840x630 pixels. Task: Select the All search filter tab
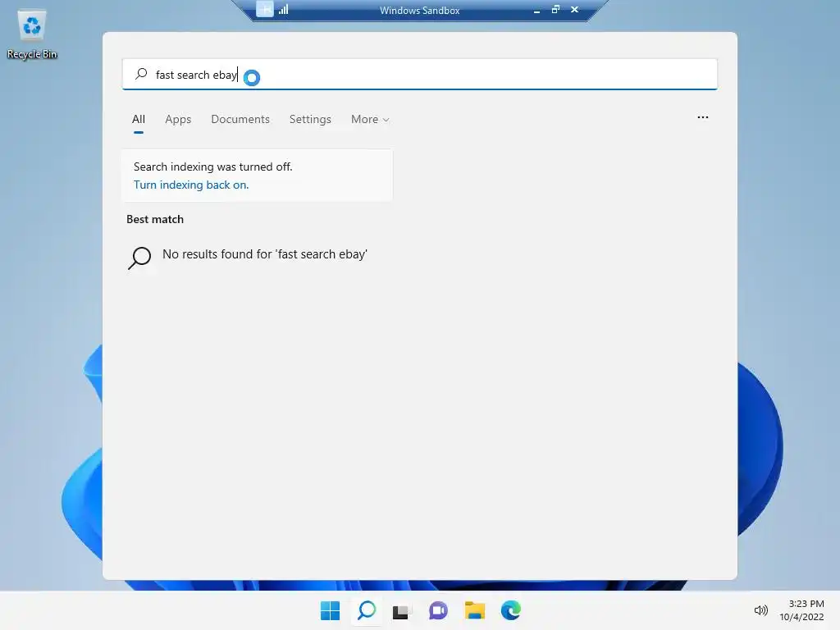(x=138, y=120)
